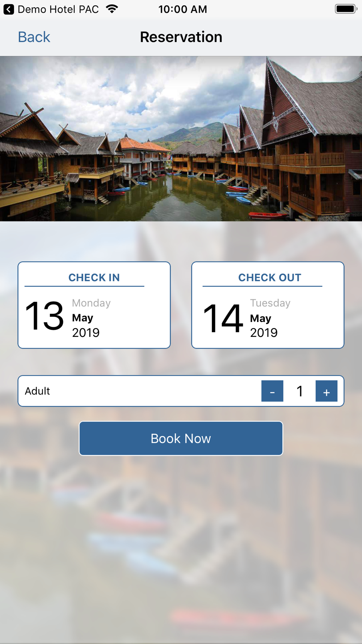Tap the hotel resort photo
Screen dimensions: 362x644
coord(181,139)
